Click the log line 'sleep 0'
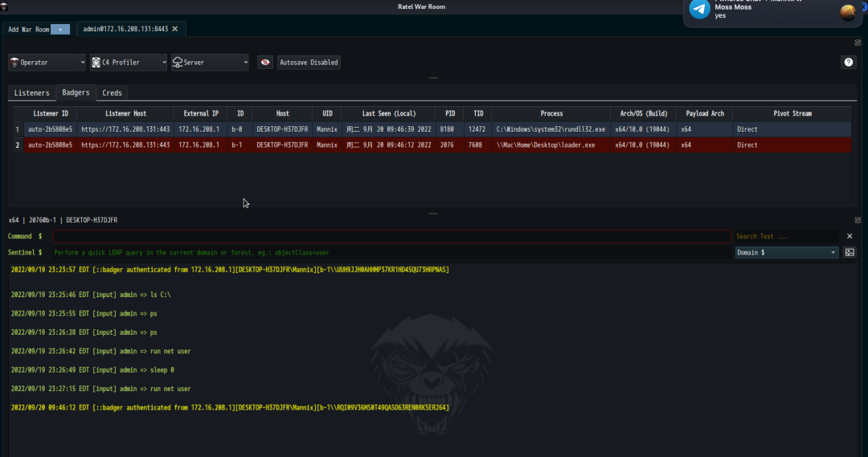The width and height of the screenshot is (868, 457). [92, 370]
